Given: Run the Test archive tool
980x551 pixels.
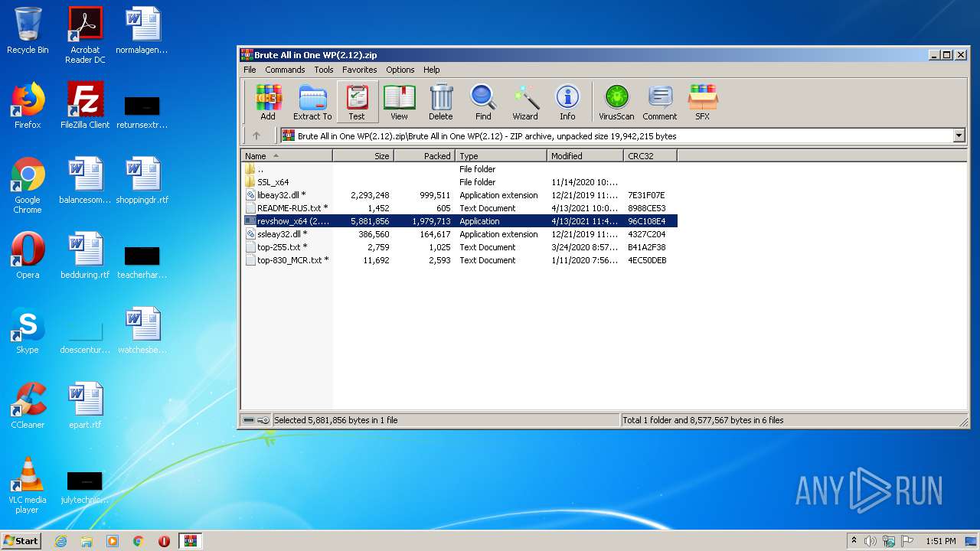Looking at the screenshot, I should click(x=357, y=102).
